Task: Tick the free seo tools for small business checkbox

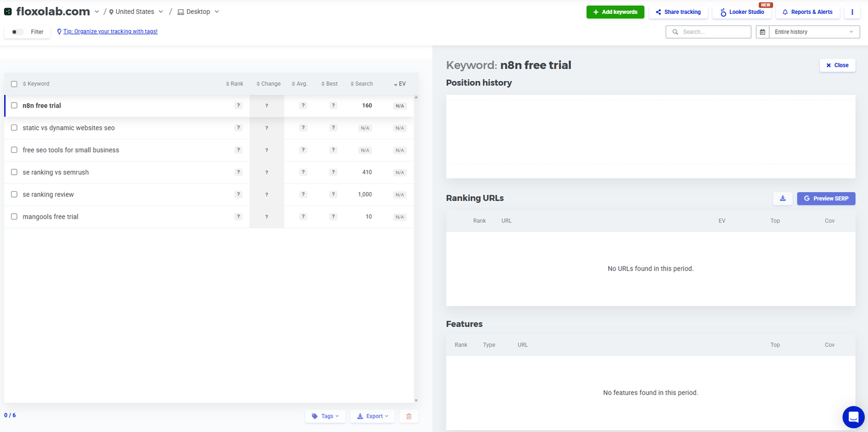Action: [x=14, y=150]
